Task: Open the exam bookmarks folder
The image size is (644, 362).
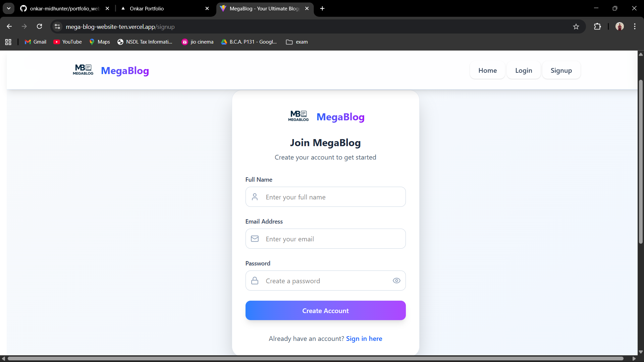Action: point(297,42)
